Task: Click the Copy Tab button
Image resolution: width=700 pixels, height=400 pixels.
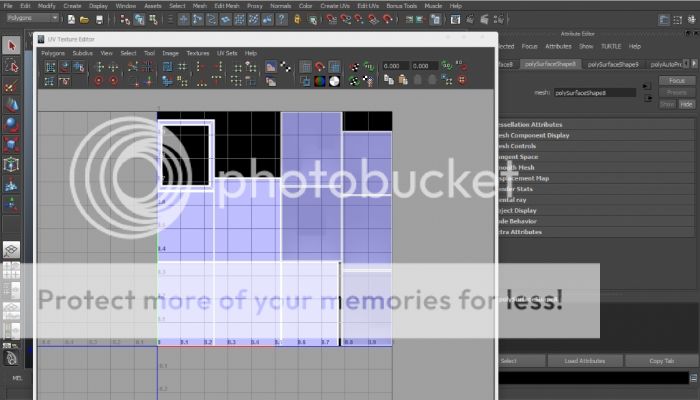Action: tap(662, 361)
